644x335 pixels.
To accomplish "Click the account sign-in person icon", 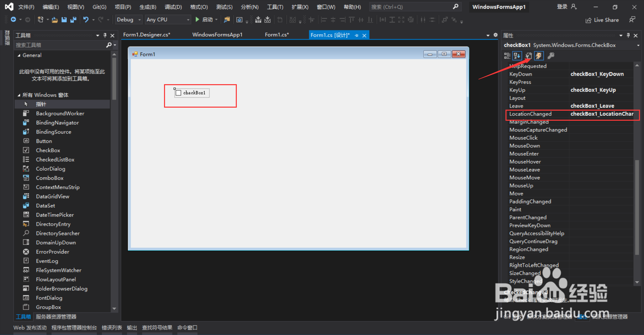I will tap(574, 7).
